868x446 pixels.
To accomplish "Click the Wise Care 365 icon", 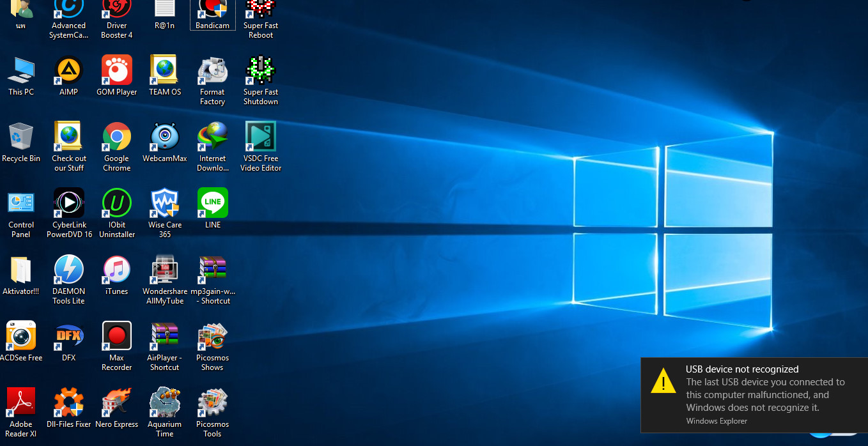I will [165, 203].
